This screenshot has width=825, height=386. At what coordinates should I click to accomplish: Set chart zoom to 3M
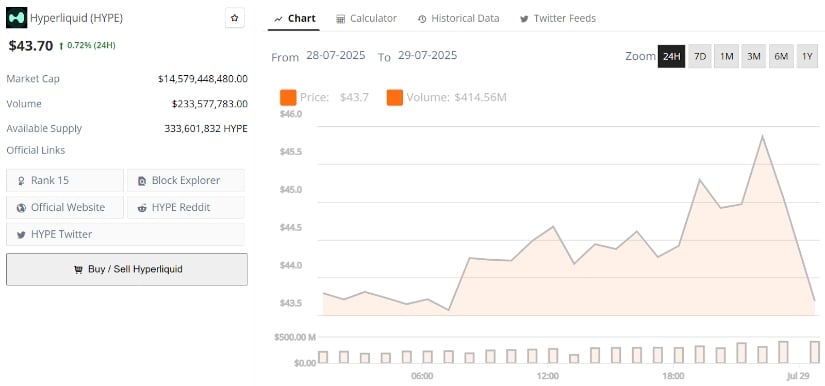(x=754, y=56)
